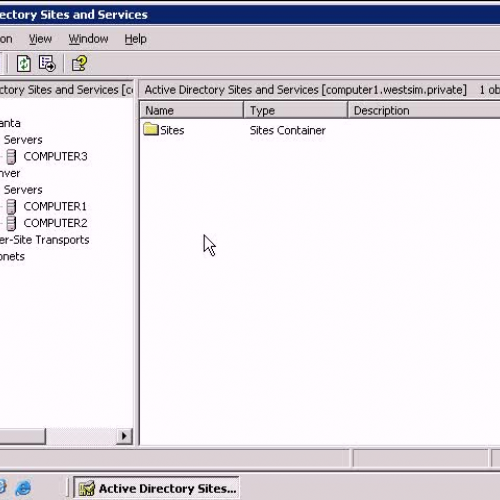Screen dimensions: 500x500
Task: Sort list by the Name column header
Action: (192, 110)
